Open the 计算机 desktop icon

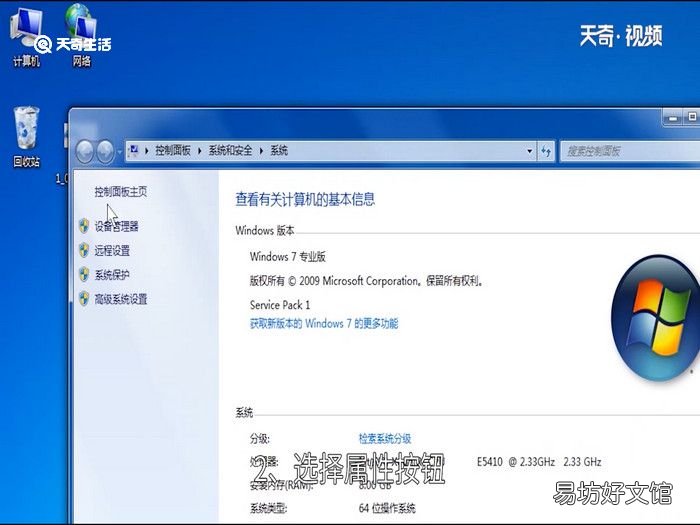point(25,38)
